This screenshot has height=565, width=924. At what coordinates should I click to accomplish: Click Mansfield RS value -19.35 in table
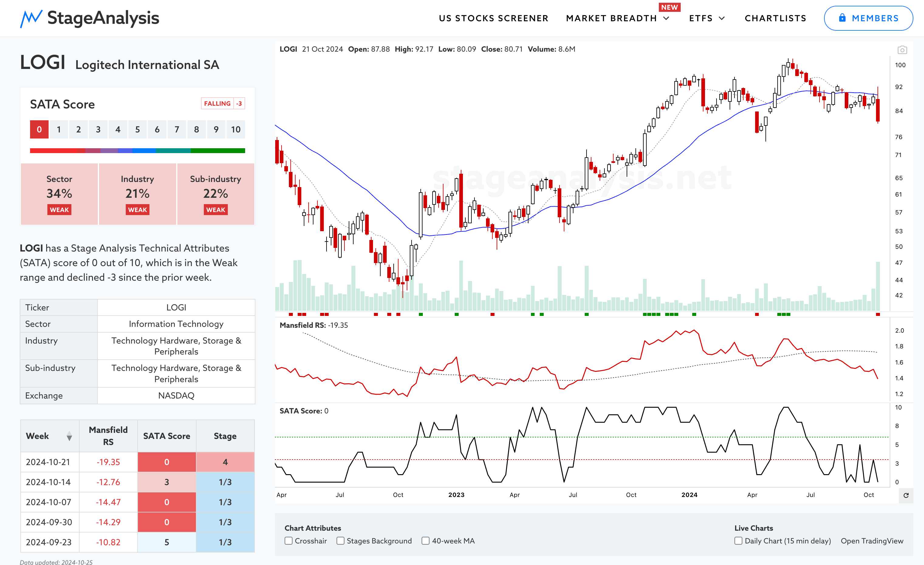click(108, 462)
